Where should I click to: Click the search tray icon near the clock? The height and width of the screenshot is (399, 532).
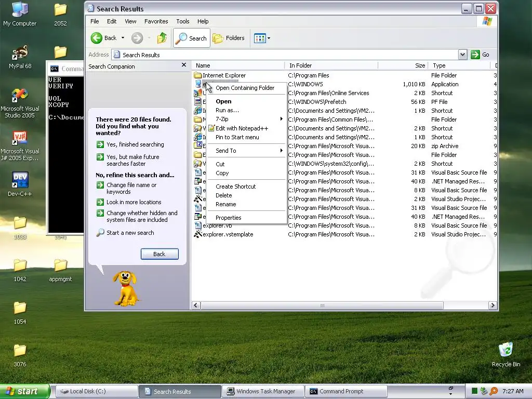(494, 391)
